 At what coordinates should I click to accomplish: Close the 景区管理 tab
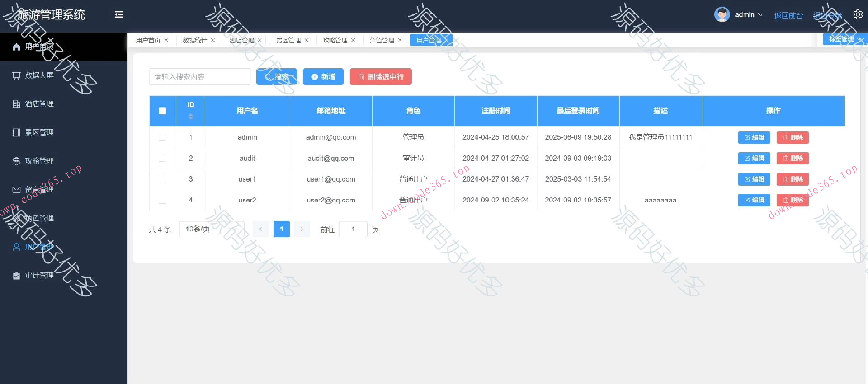click(307, 40)
